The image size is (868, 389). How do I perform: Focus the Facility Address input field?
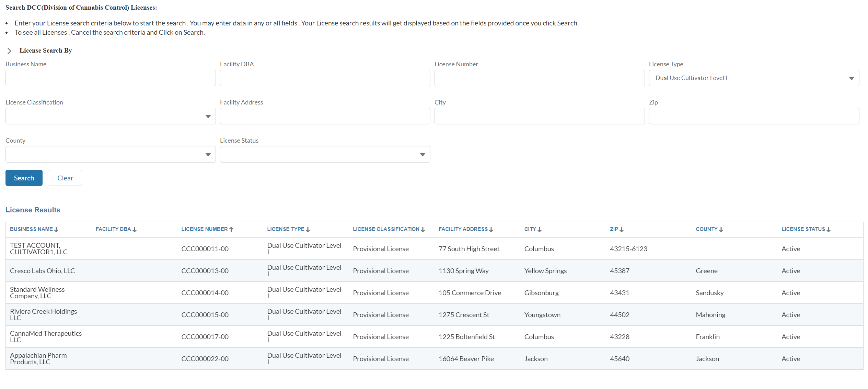(x=325, y=116)
